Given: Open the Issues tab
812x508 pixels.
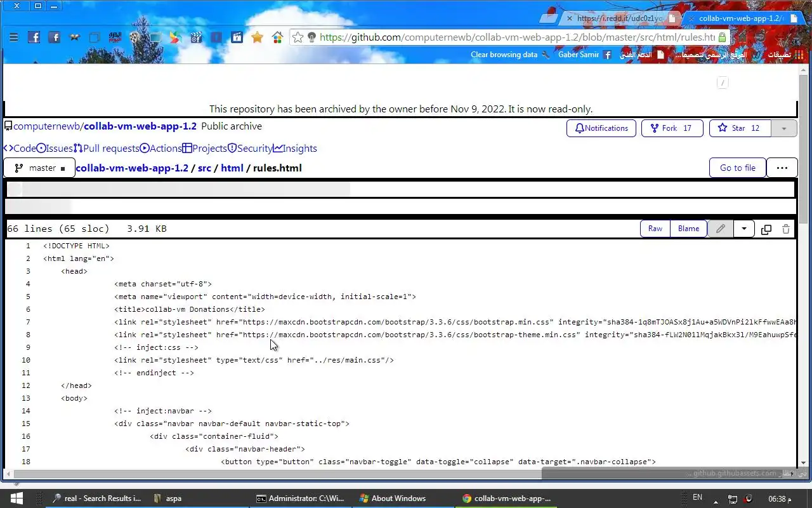Looking at the screenshot, I should 55,148.
